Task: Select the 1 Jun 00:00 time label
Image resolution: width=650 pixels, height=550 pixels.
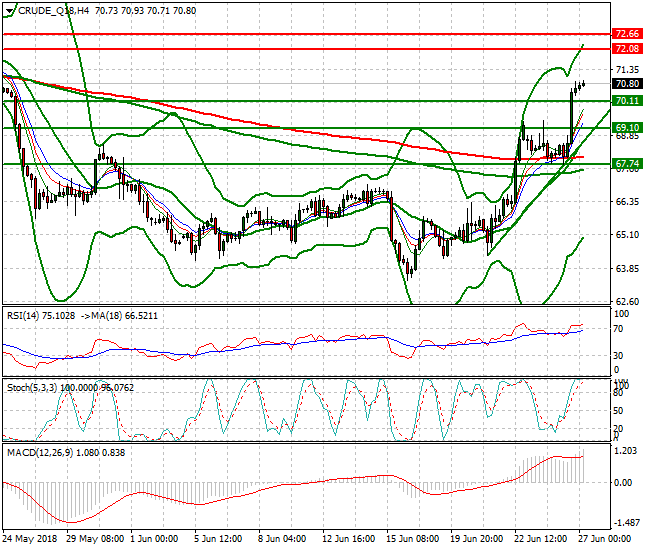Action: coord(154,539)
